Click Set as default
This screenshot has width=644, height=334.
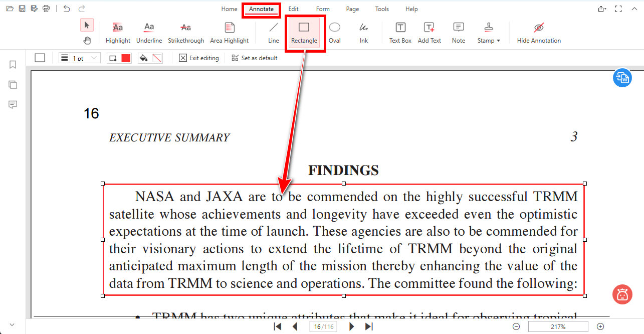[254, 58]
